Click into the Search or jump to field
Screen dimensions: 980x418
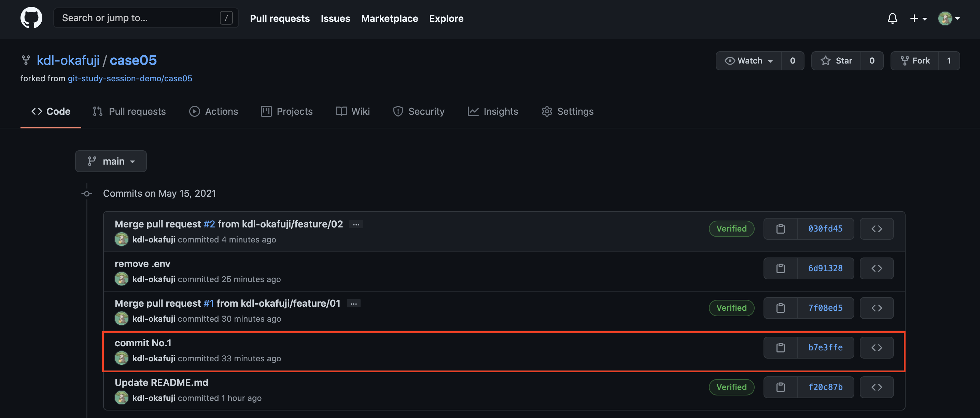click(x=144, y=17)
